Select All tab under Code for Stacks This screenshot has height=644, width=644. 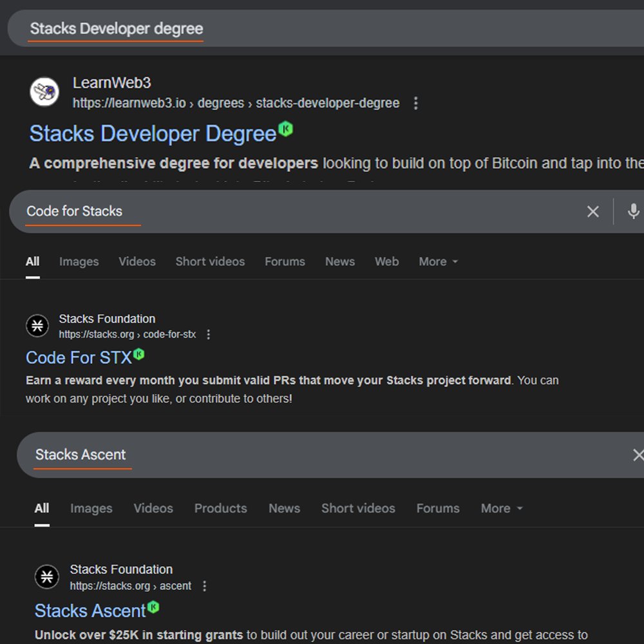coord(32,261)
